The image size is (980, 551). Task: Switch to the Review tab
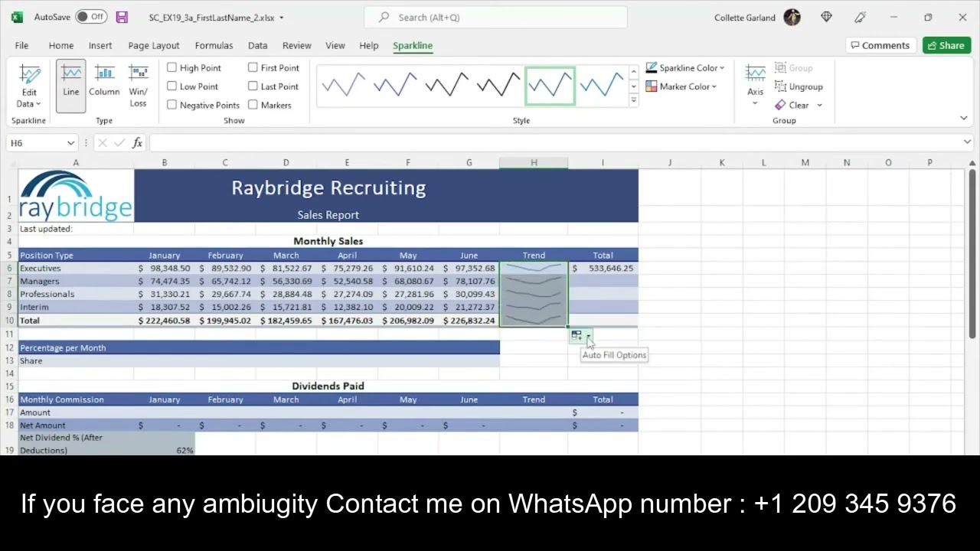coord(297,45)
